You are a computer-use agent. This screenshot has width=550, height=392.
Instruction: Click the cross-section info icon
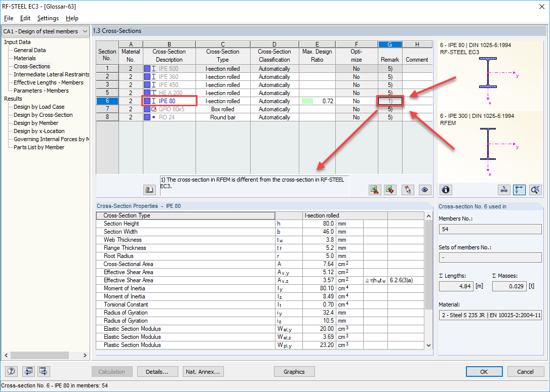(445, 190)
